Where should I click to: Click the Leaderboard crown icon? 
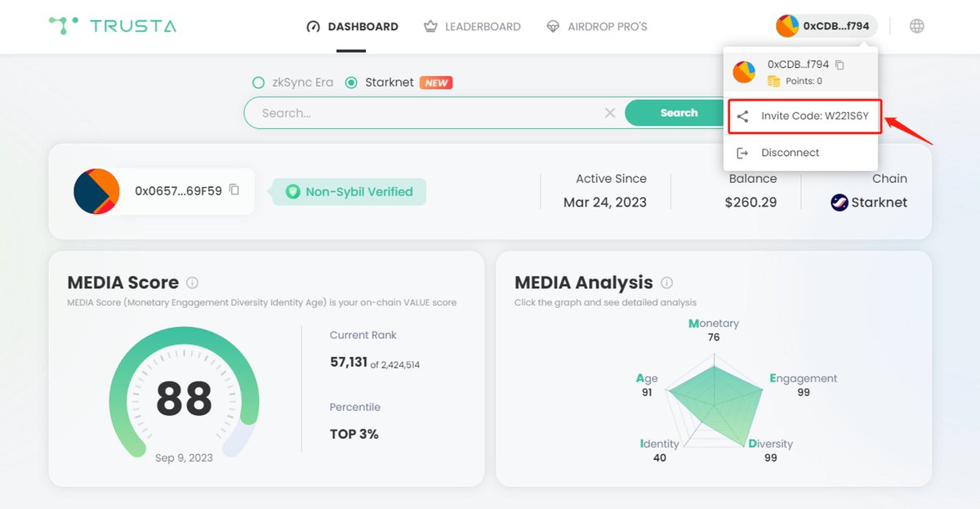430,27
